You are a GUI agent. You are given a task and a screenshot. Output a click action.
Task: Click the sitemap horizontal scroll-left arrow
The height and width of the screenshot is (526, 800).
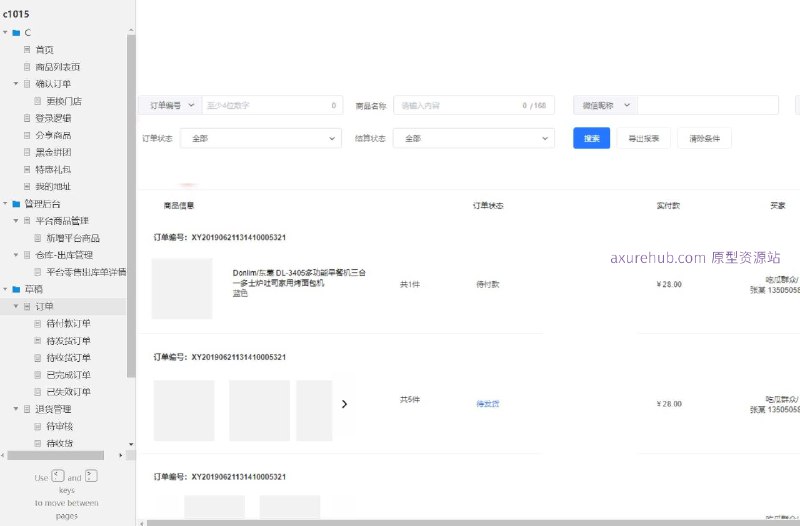tap(3, 455)
